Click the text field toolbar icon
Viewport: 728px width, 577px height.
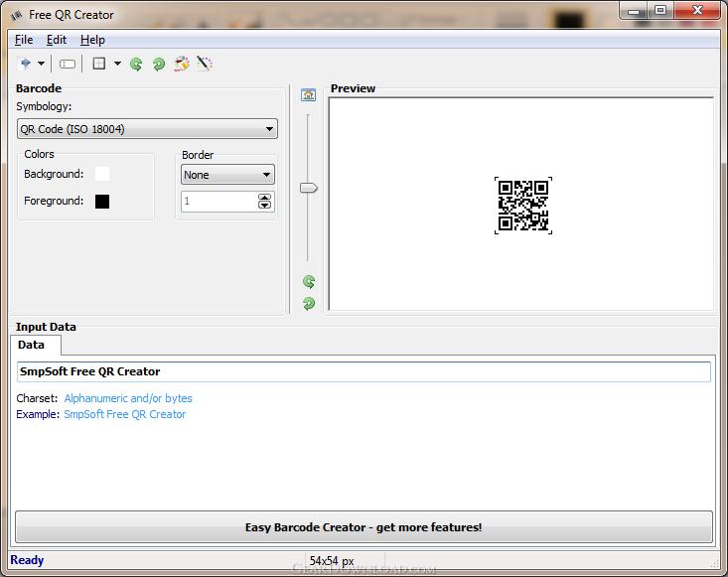pyautogui.click(x=68, y=65)
